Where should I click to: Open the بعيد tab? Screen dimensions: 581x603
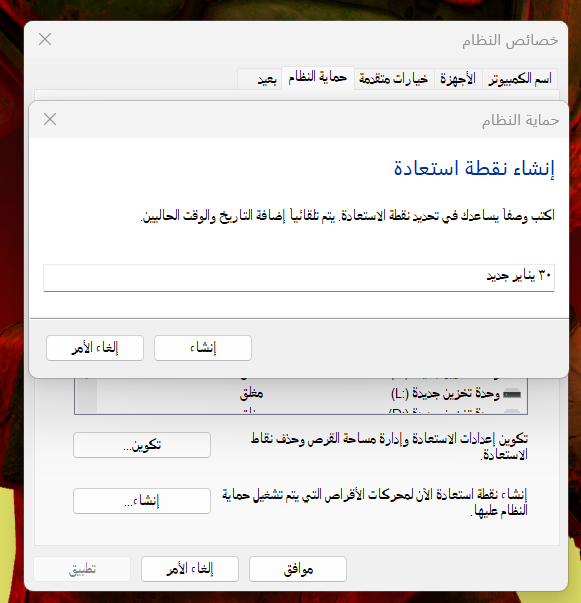pyautogui.click(x=260, y=79)
